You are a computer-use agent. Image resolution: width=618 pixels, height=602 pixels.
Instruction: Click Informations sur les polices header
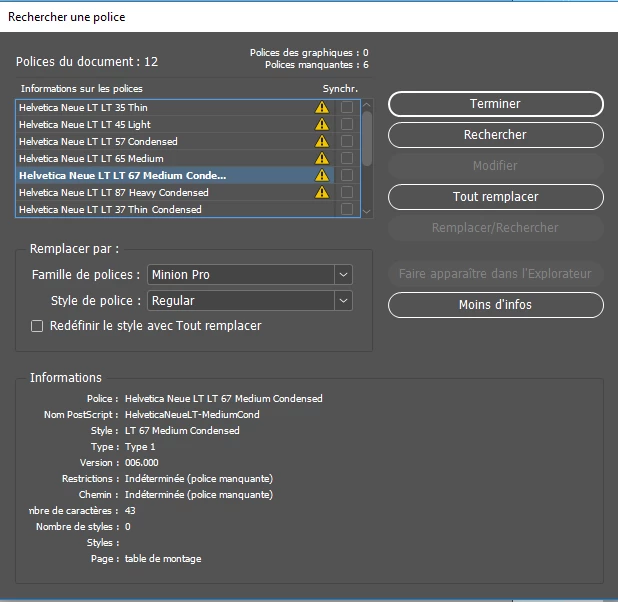pyautogui.click(x=82, y=89)
